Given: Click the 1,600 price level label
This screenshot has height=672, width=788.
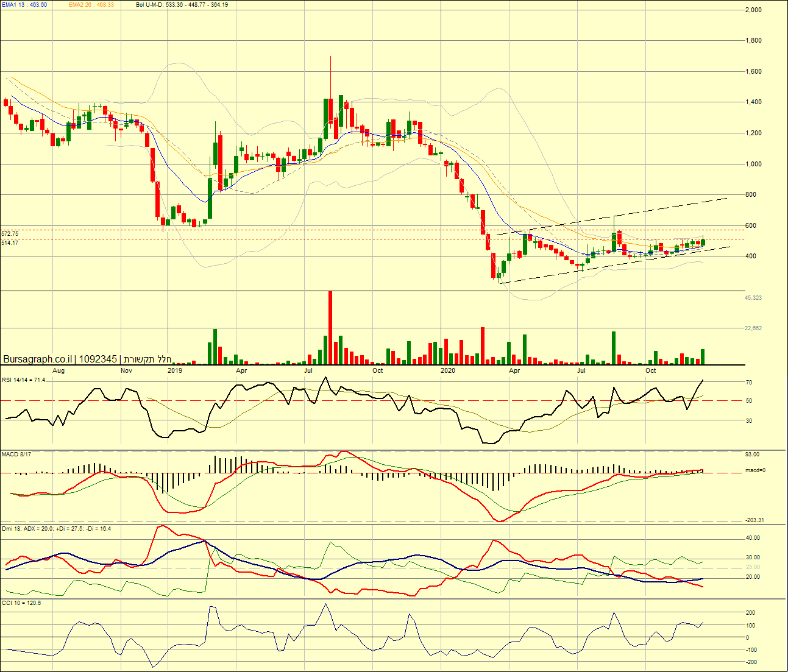Looking at the screenshot, I should pos(753,71).
